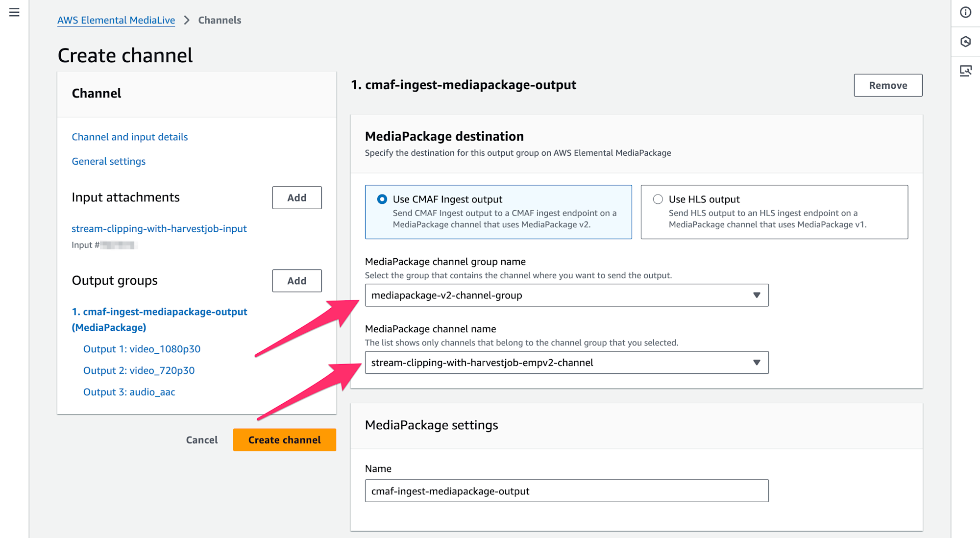
Task: Click the MediaPackage destination heading
Action: [x=444, y=136]
